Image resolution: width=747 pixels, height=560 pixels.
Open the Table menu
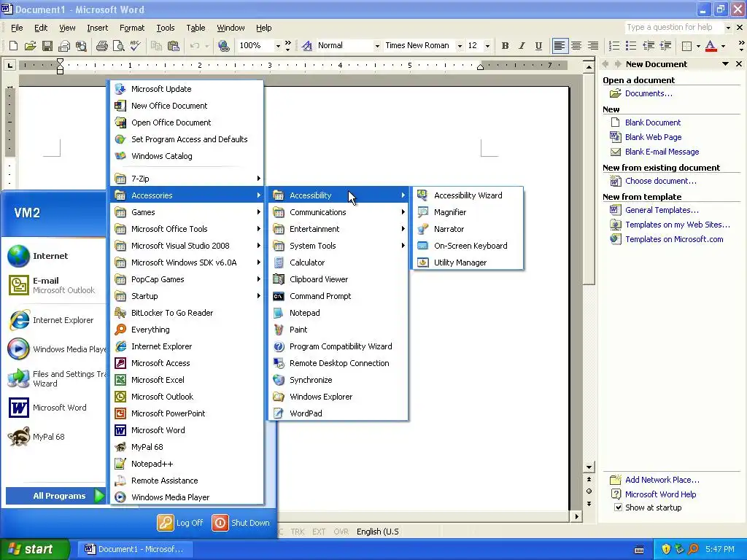click(x=196, y=28)
